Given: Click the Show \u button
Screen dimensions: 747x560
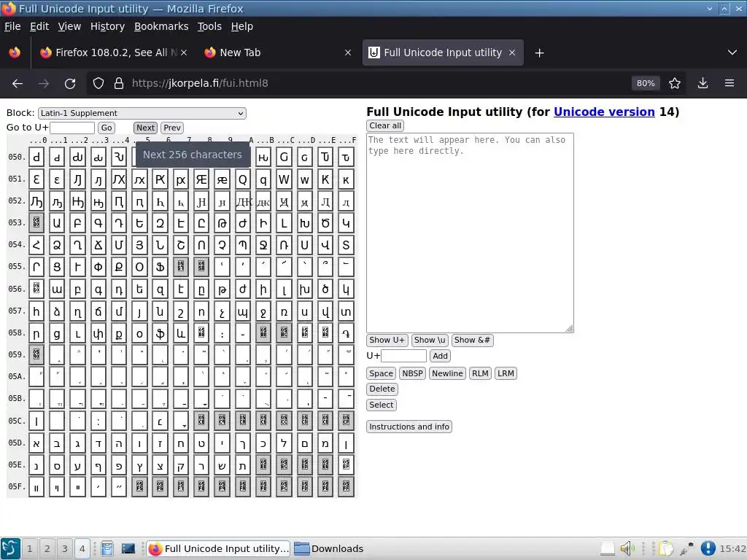Looking at the screenshot, I should coord(430,340).
